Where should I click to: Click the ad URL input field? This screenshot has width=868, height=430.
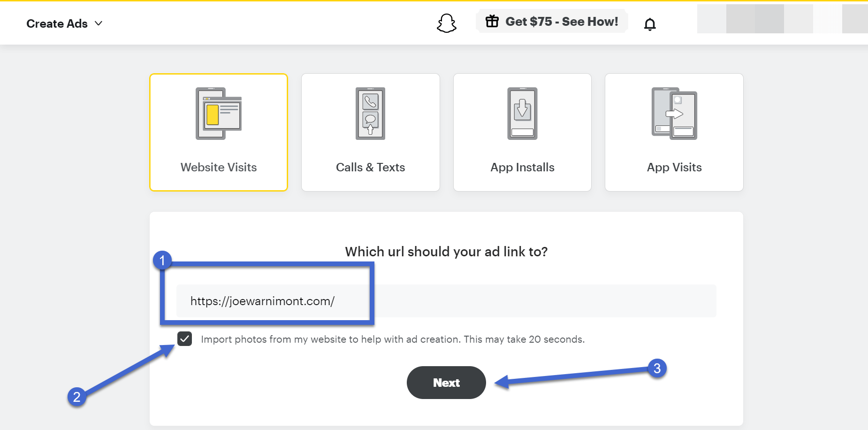(x=446, y=301)
